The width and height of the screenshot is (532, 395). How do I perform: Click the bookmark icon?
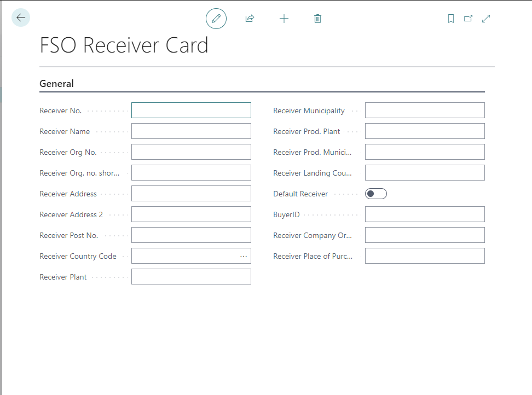(451, 19)
